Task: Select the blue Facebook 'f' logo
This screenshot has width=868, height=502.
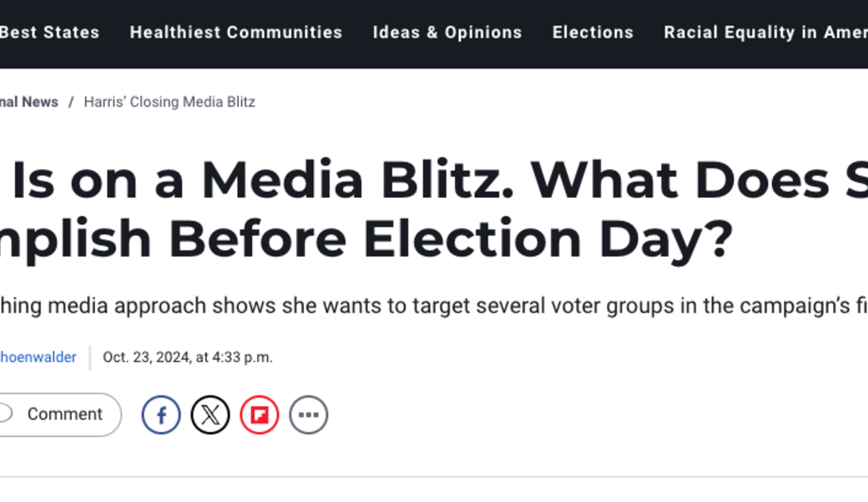Action: click(x=161, y=414)
